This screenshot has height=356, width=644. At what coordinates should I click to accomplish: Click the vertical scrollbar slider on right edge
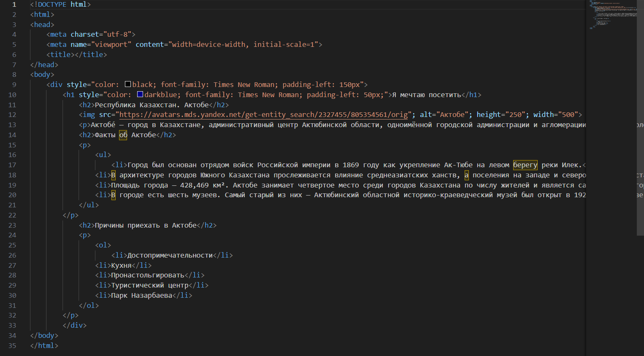click(x=640, y=118)
